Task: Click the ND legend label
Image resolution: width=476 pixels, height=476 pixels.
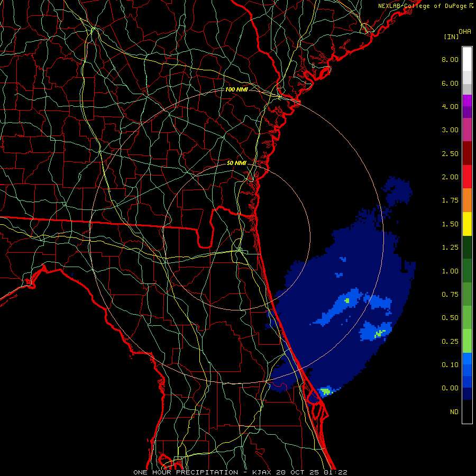Action: coord(454,412)
